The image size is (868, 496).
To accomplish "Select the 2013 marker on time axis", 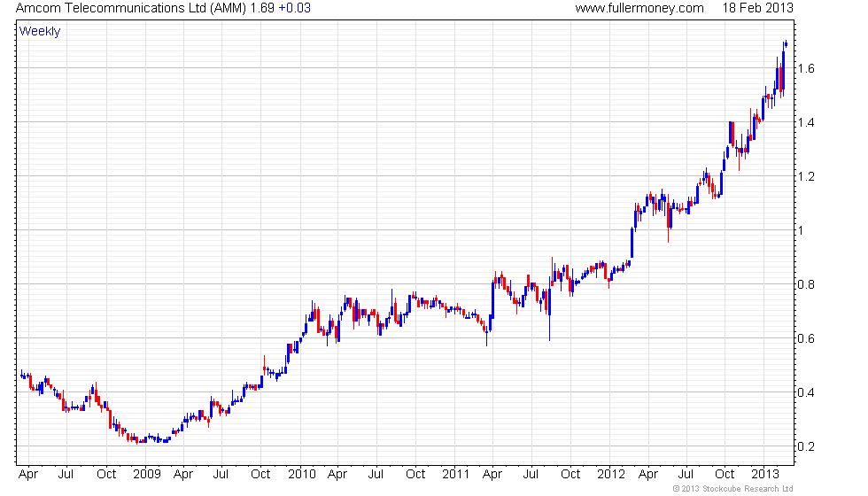I will [x=765, y=474].
